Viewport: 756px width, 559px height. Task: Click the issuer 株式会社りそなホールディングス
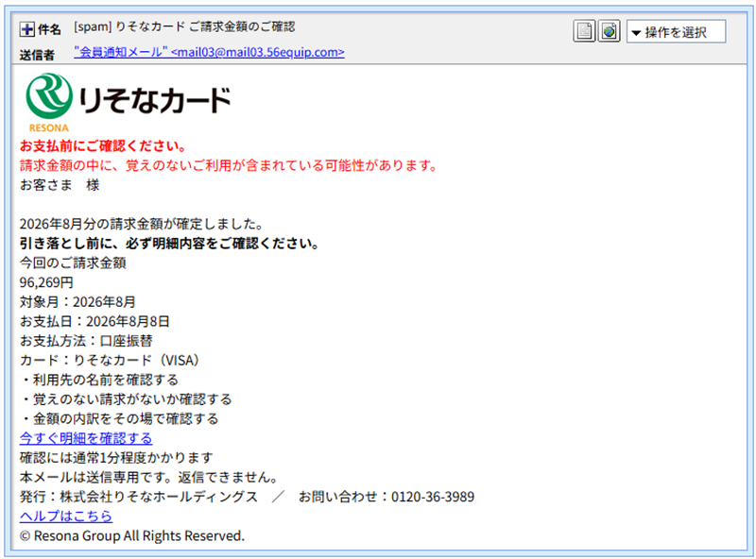[x=159, y=497]
